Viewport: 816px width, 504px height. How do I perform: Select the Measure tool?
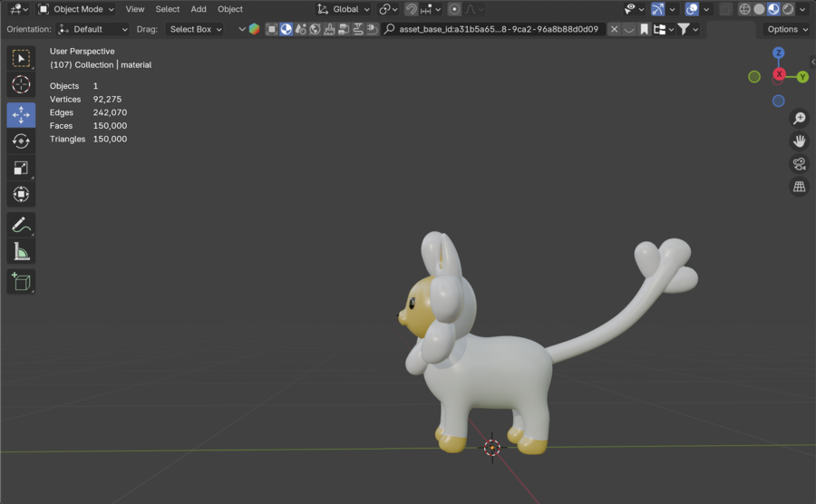coord(21,251)
